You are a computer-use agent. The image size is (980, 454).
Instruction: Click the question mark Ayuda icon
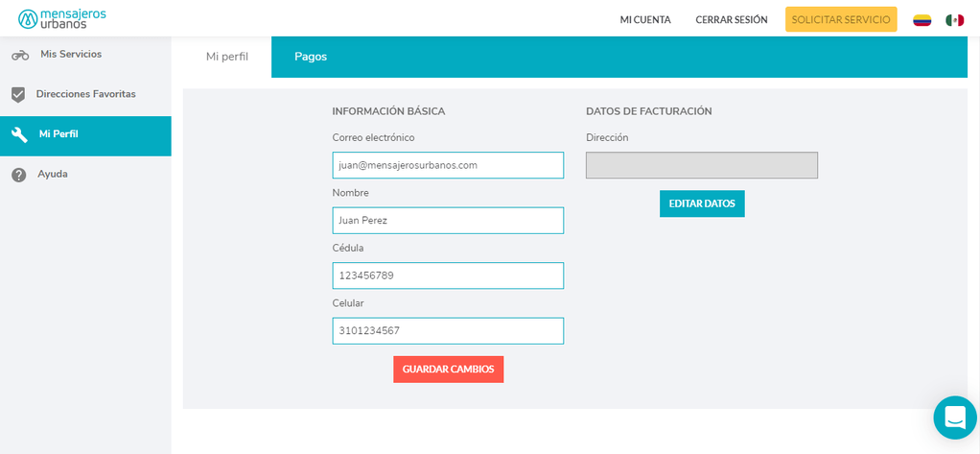point(18,175)
